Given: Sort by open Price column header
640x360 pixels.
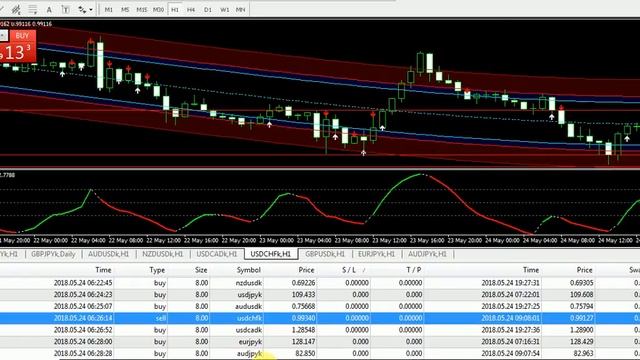Looking at the screenshot, I should (x=306, y=270).
